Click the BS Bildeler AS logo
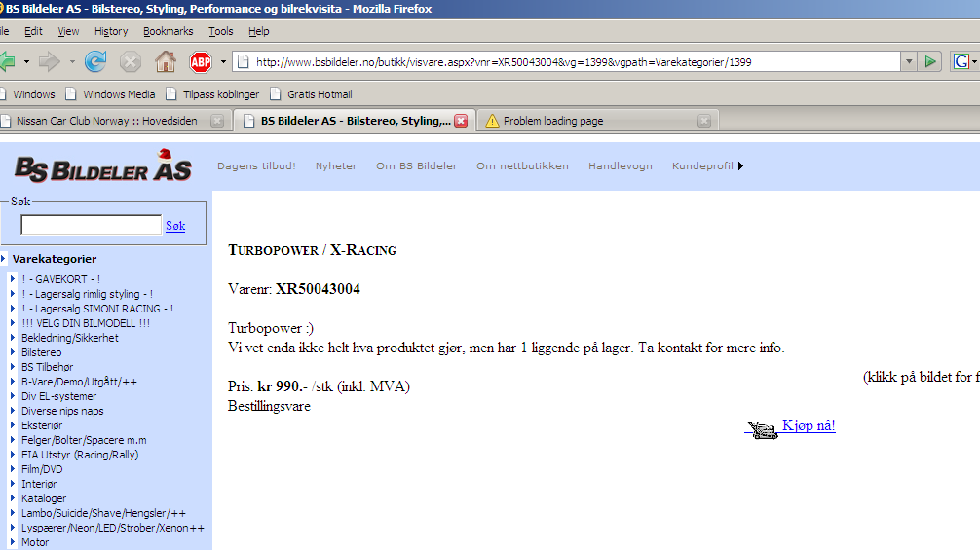Screen dimensions: 980x550 [103, 166]
